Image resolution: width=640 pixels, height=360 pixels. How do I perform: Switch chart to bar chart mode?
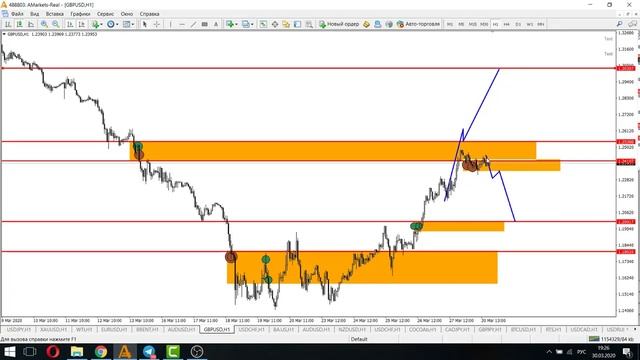pyautogui.click(x=8, y=24)
